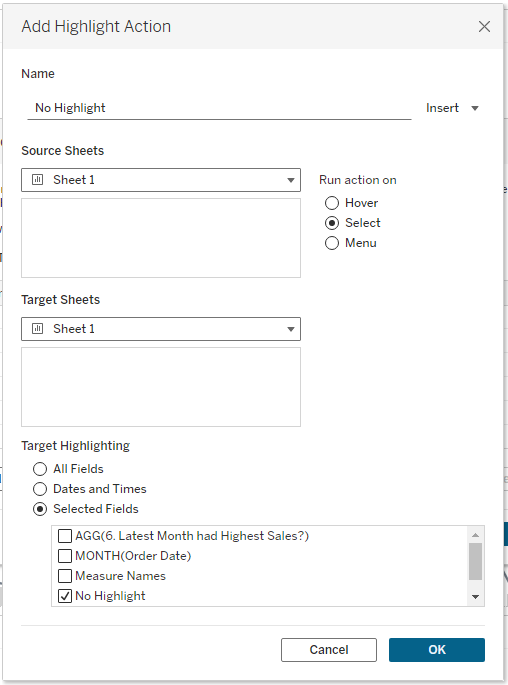Enable the Measure Names checkbox
The image size is (508, 685).
click(x=65, y=576)
